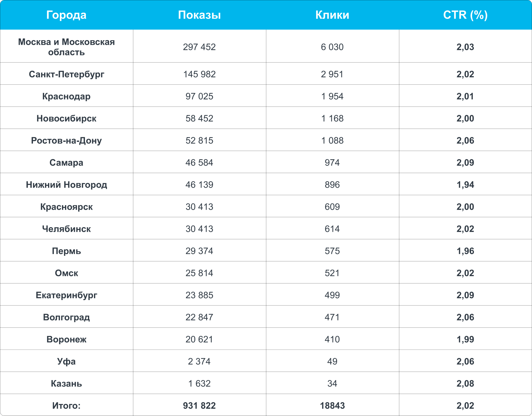Click CTR value 1,94 for Нижний Новгород
The height and width of the screenshot is (416, 532).
pyautogui.click(x=465, y=185)
